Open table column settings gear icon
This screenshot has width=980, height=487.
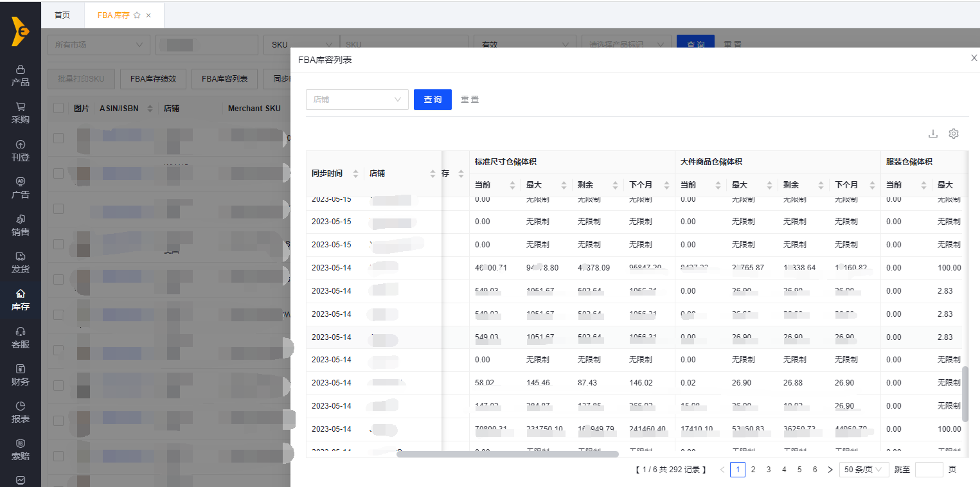click(x=954, y=134)
